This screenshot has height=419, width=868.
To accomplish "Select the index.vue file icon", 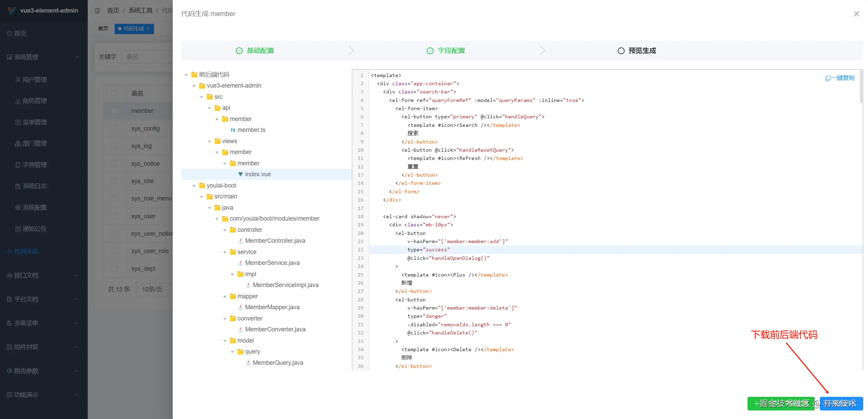I will coord(240,174).
